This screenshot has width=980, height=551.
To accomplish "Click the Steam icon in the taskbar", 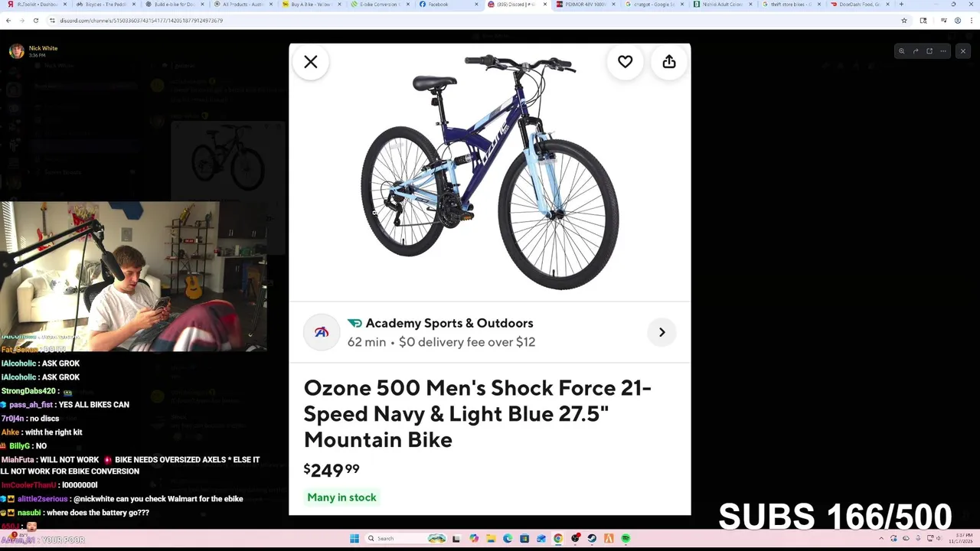I will click(592, 539).
